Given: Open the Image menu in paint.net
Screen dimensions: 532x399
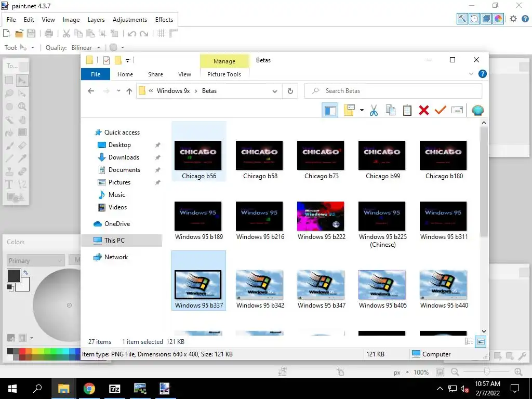Looking at the screenshot, I should coord(71,20).
